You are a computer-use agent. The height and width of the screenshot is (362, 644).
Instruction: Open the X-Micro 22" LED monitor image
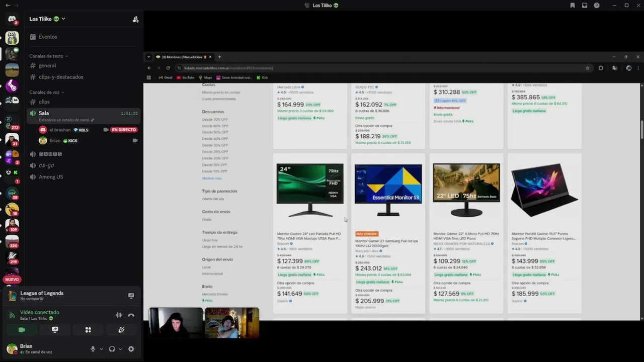tap(466, 191)
